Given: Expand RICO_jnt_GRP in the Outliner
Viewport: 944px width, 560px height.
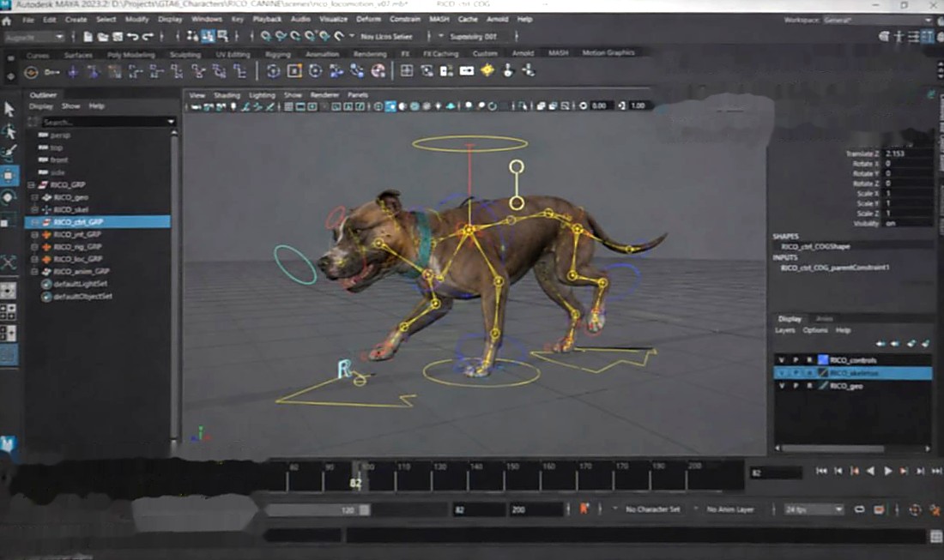Looking at the screenshot, I should coord(35,234).
